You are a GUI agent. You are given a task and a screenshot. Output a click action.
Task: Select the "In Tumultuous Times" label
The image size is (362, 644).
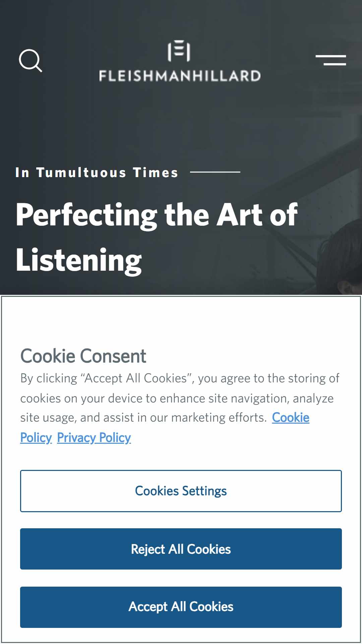click(97, 172)
